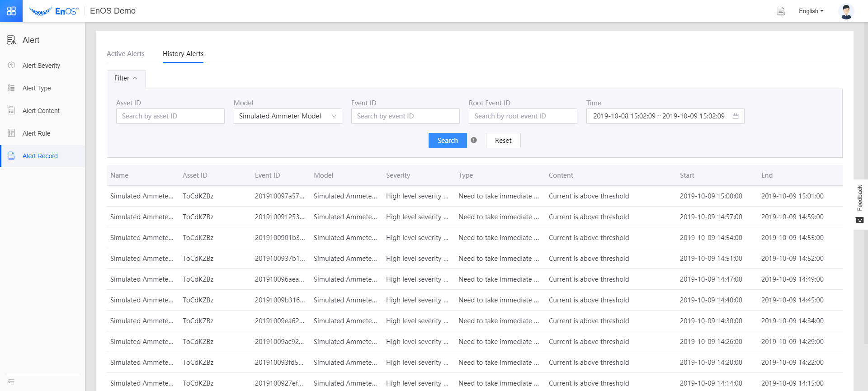Viewport: 868px width, 391px height.
Task: Open Alert Type in the sidebar
Action: 37,88
